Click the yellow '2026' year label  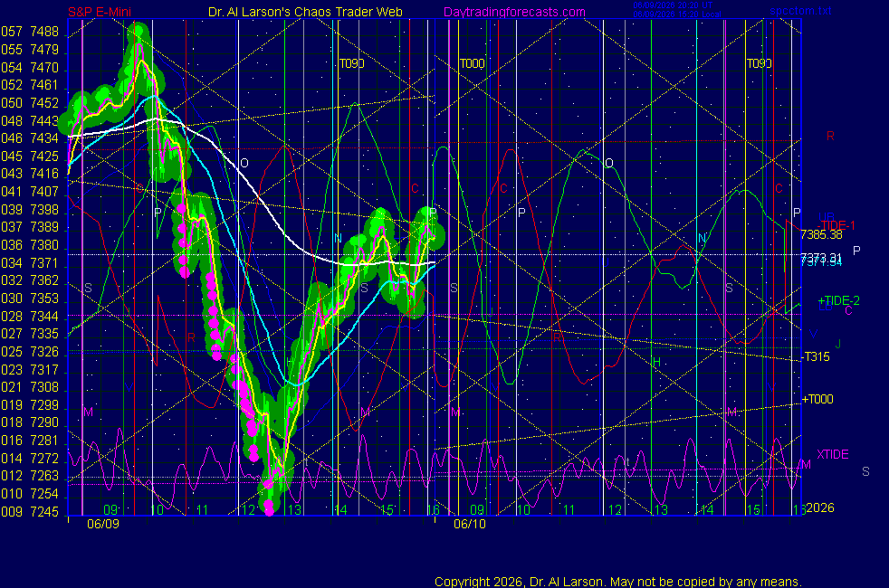pyautogui.click(x=820, y=508)
